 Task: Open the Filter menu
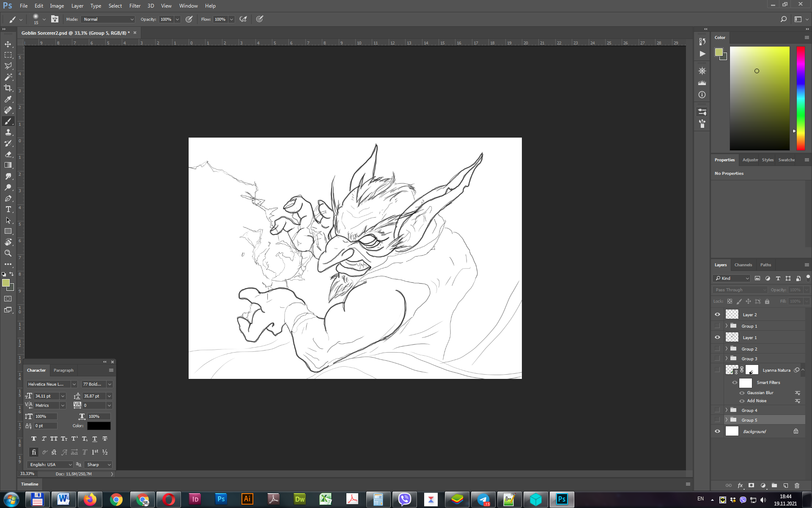coord(135,6)
